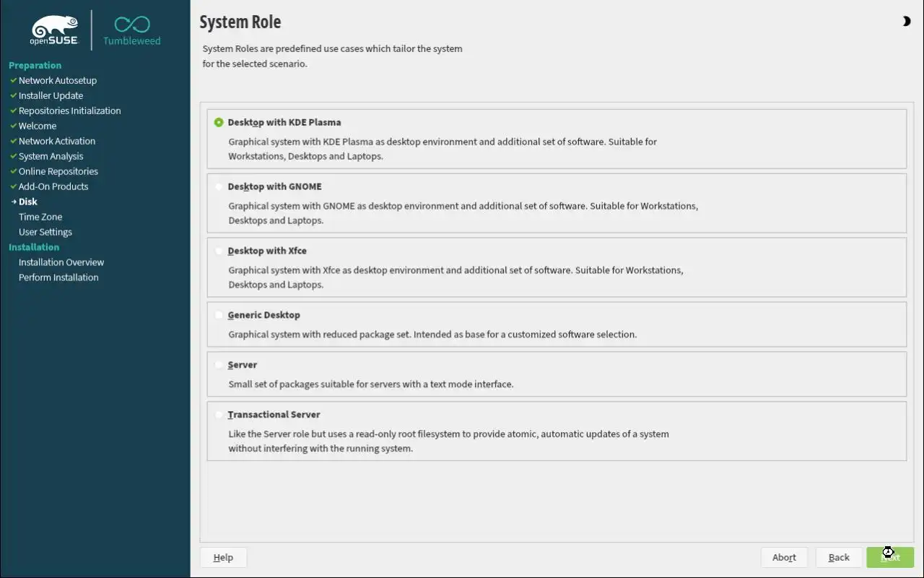Click the green Next button
The width and height of the screenshot is (924, 578).
coord(890,557)
